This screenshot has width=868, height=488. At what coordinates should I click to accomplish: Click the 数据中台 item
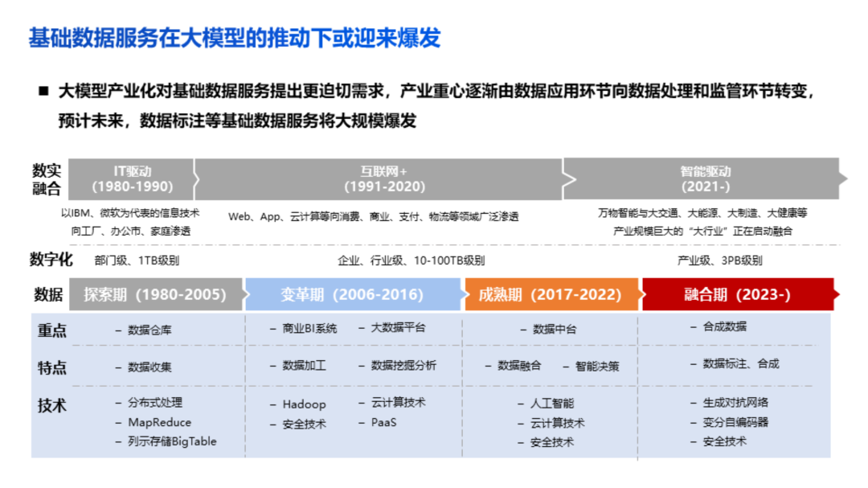[555, 330]
